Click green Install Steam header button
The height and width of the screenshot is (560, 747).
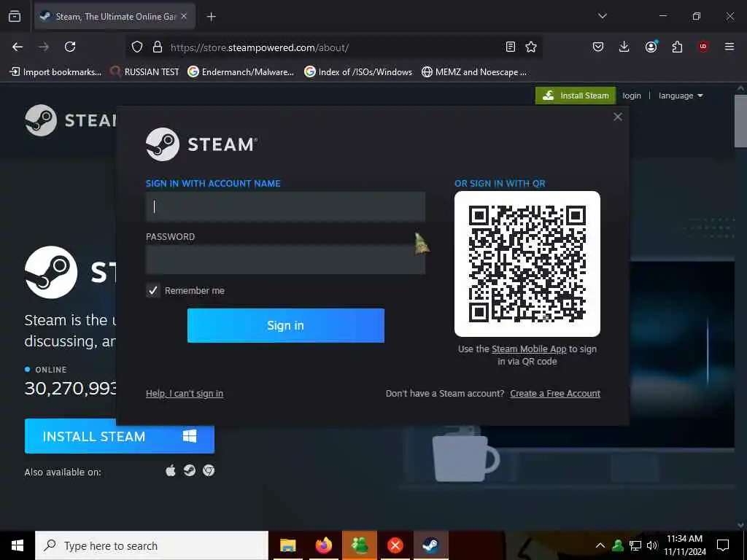(576, 96)
